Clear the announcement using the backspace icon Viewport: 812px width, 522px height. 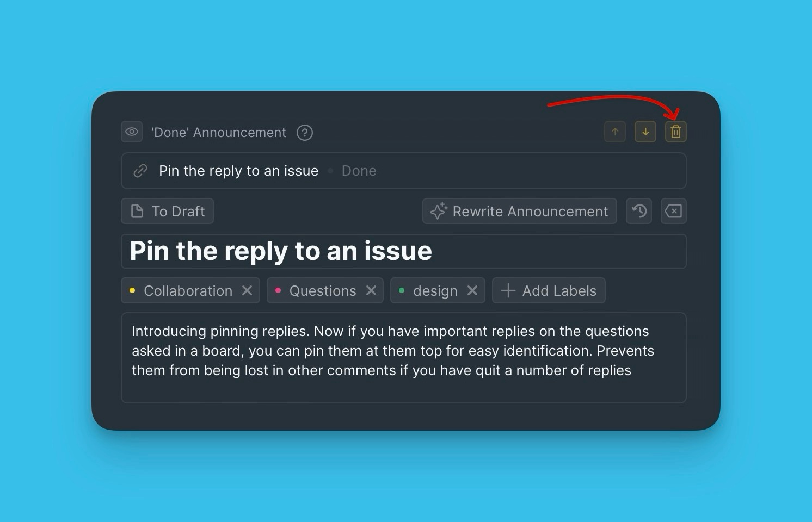(x=673, y=211)
